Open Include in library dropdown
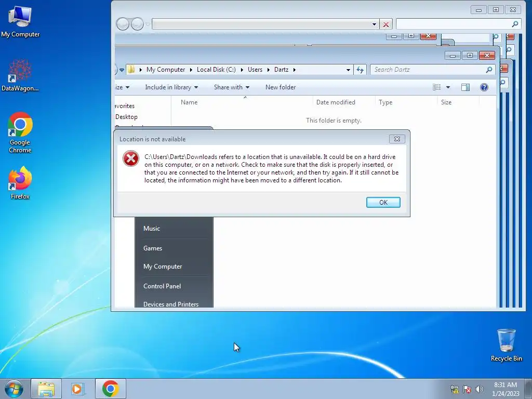 [x=171, y=87]
